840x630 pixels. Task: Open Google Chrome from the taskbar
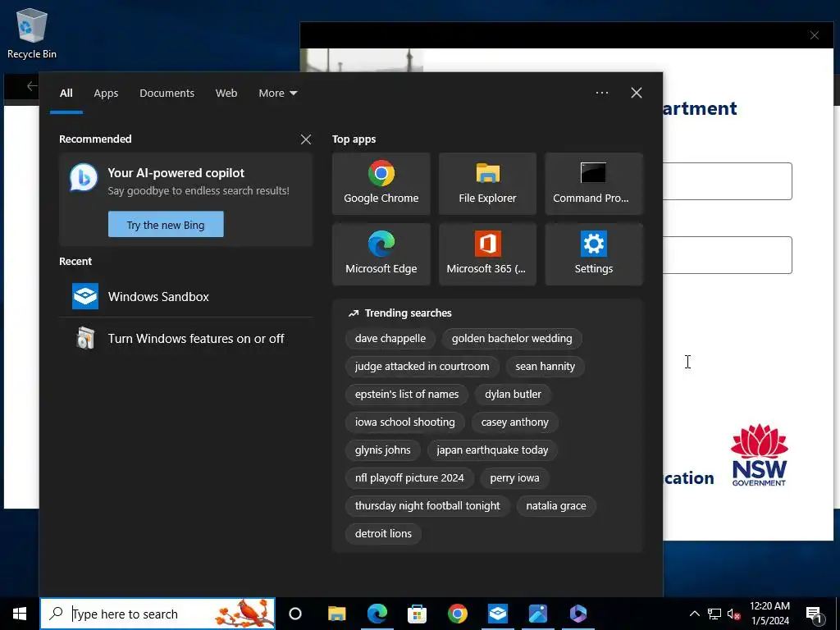click(x=458, y=614)
